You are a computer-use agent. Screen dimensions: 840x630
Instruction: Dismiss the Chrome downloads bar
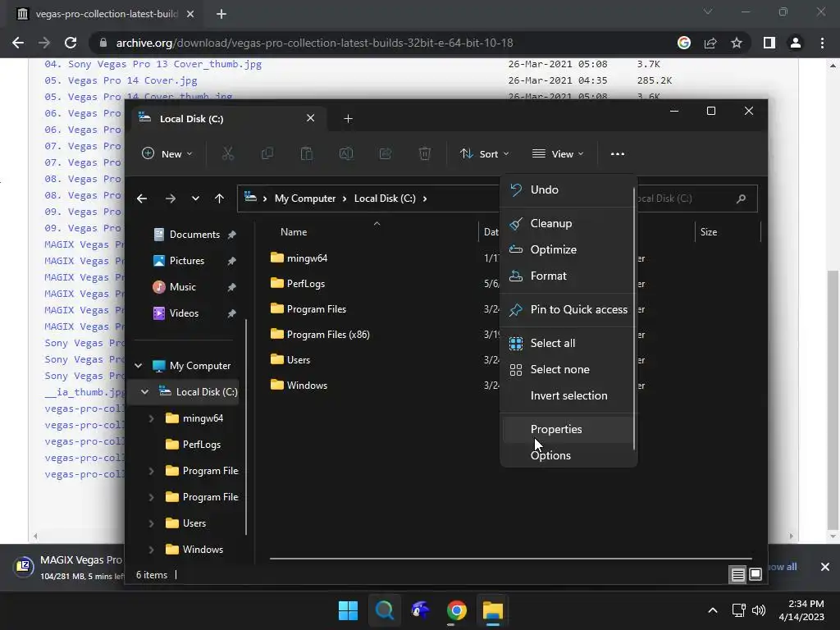825,567
